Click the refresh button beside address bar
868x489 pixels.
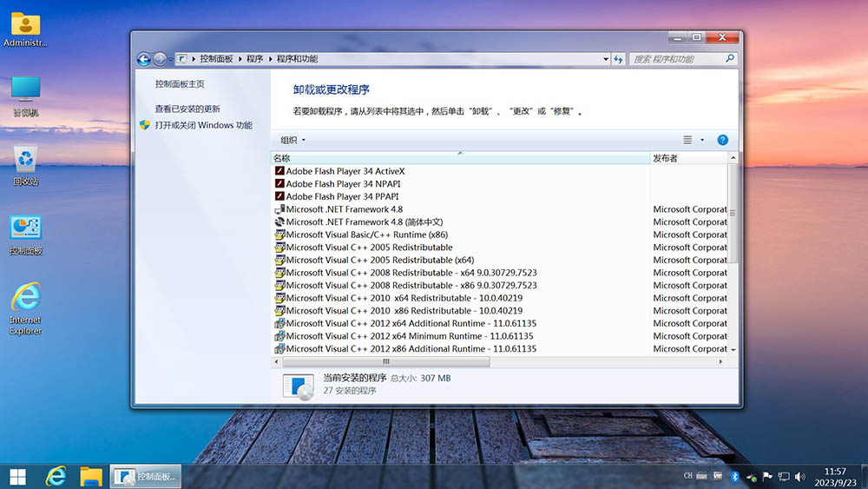click(618, 59)
